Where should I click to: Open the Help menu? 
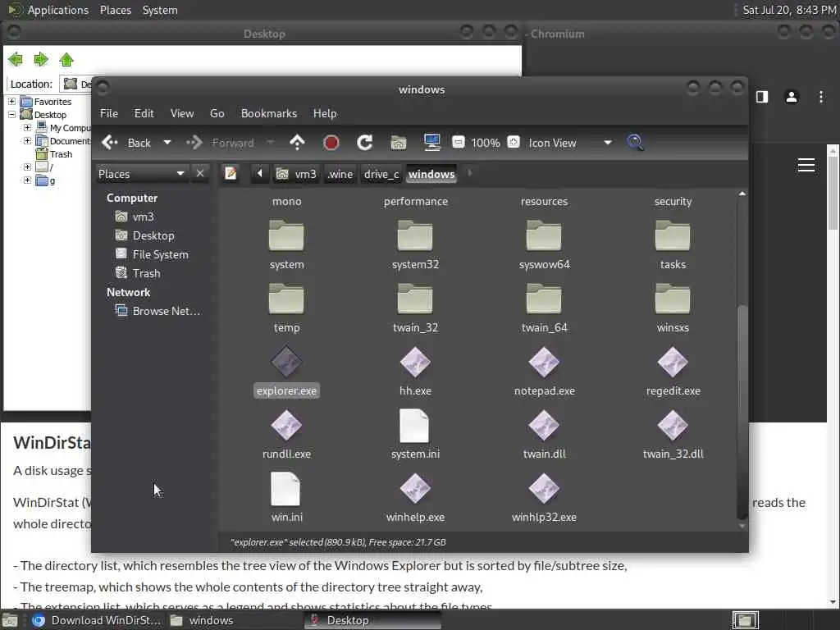point(325,113)
